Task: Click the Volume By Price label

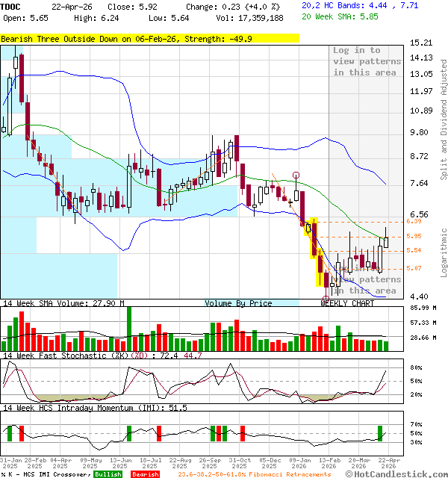Action: coord(238,303)
